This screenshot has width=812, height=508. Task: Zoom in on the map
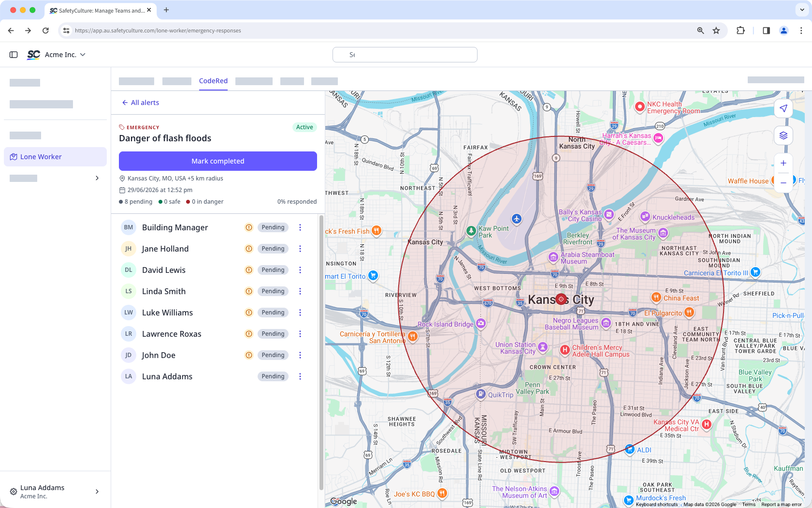[783, 163]
